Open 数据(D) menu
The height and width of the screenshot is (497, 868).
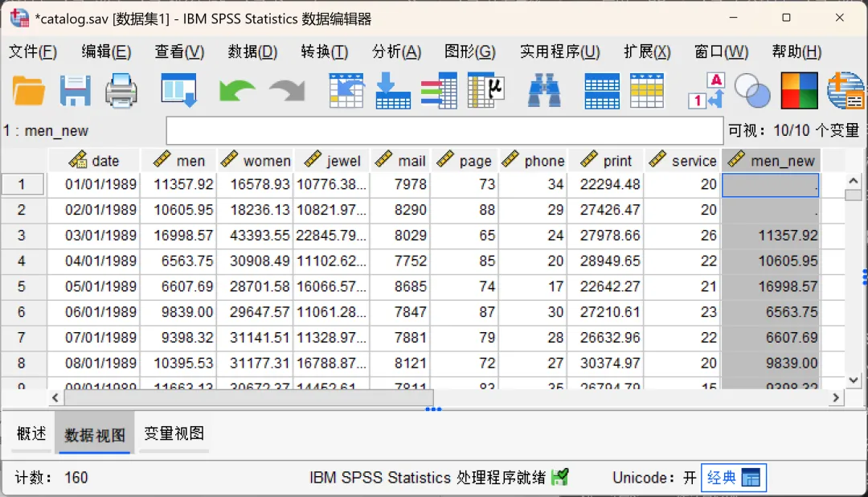point(252,51)
